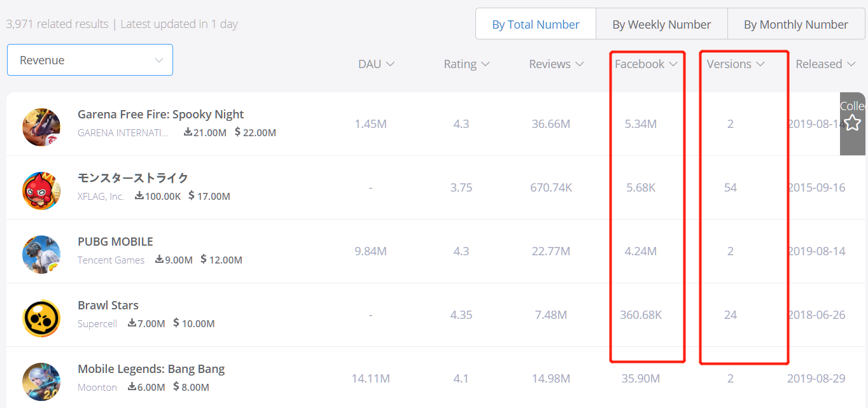Click the 5.34M Facebook value

[x=641, y=123]
